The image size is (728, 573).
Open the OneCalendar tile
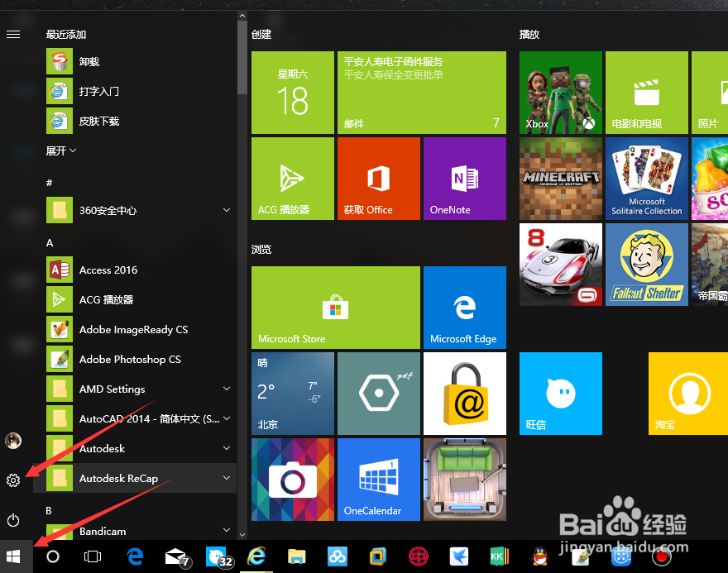pyautogui.click(x=378, y=480)
